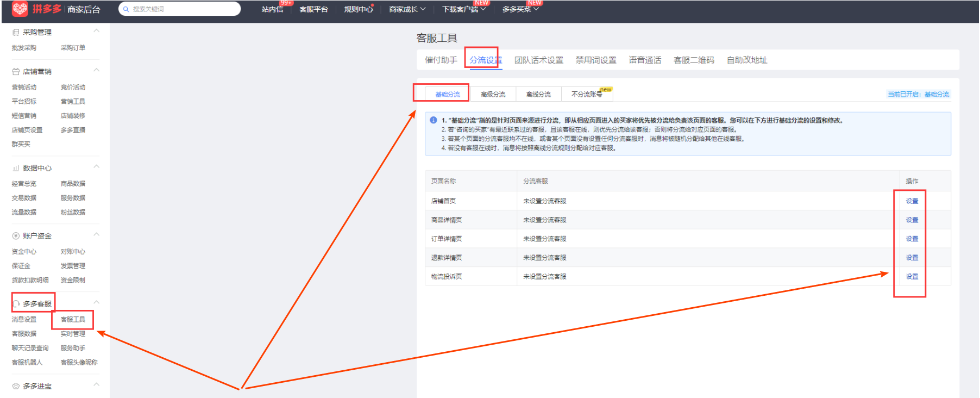Switch to the 催付助手 tab
This screenshot has height=398, width=980.
click(441, 60)
